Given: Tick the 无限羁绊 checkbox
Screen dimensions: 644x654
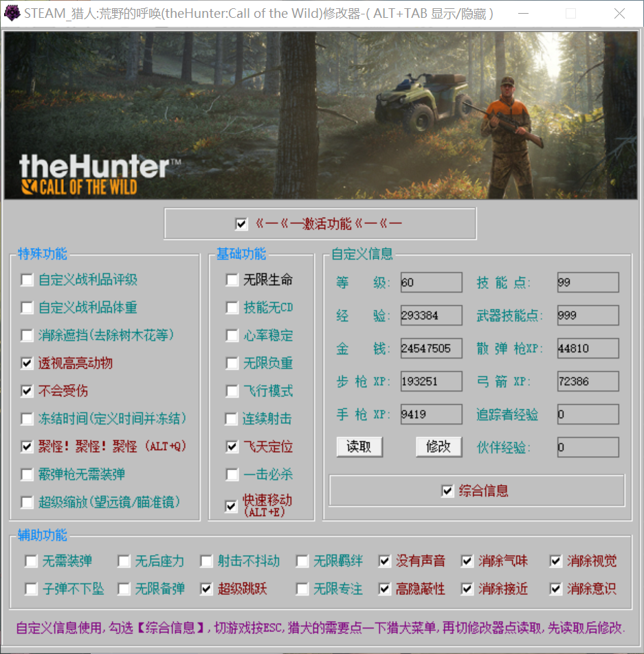Looking at the screenshot, I should (x=302, y=561).
